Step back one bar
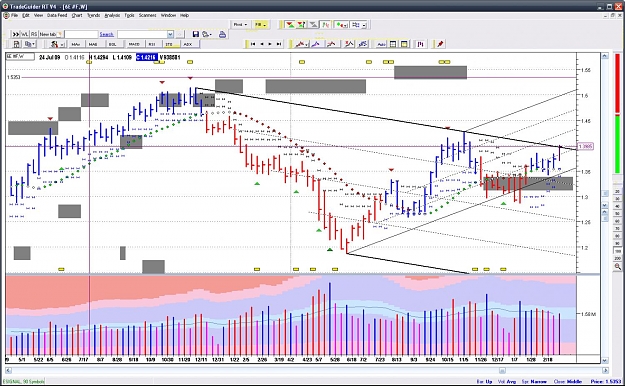 [262, 44]
